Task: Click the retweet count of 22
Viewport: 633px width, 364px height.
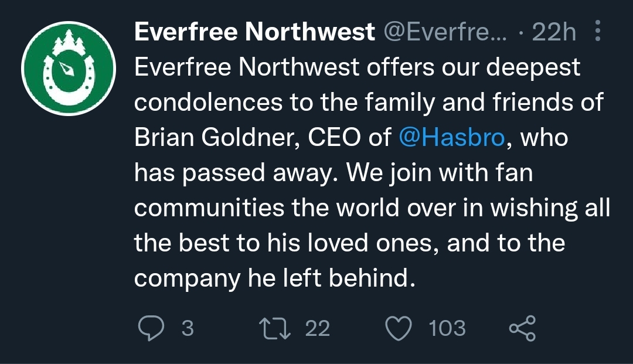Action: coord(318,328)
